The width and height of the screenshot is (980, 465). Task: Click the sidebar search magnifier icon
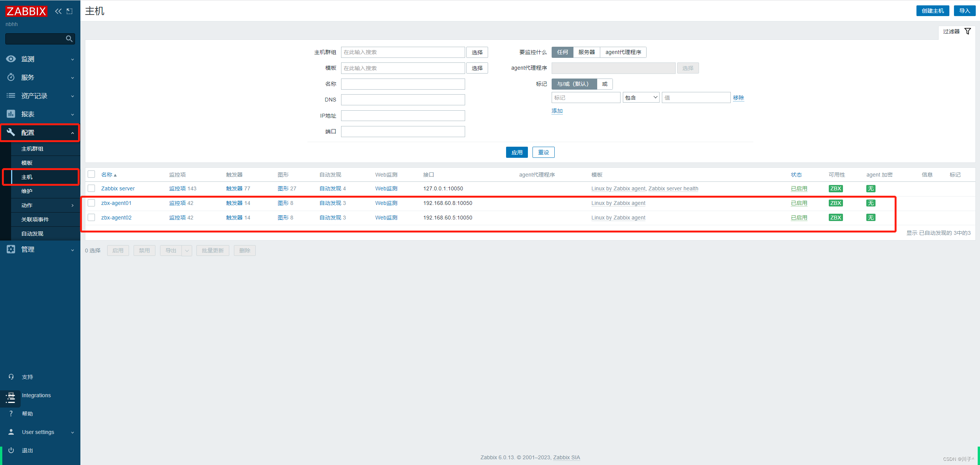pos(69,39)
